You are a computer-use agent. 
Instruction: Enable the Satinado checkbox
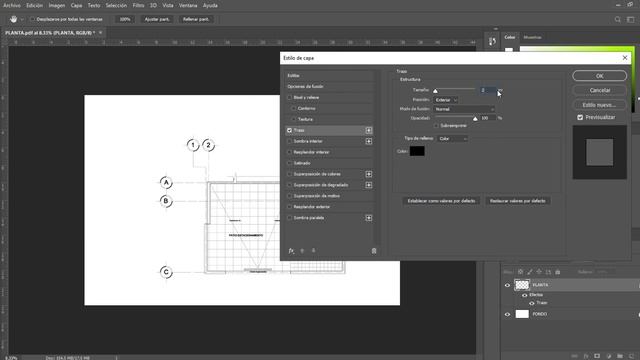click(289, 163)
